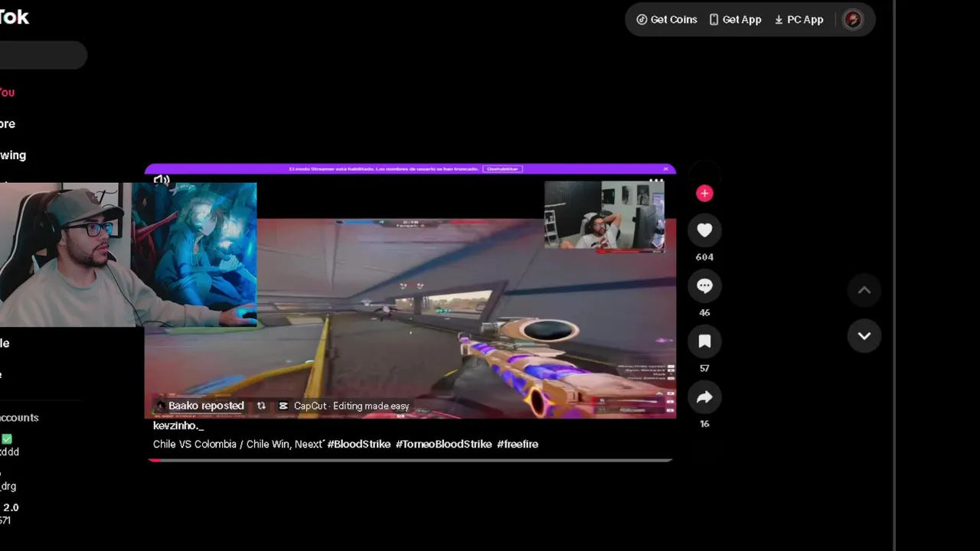Screen dimensions: 980x551
Task: Click the repost arrows icon
Action: click(x=261, y=406)
